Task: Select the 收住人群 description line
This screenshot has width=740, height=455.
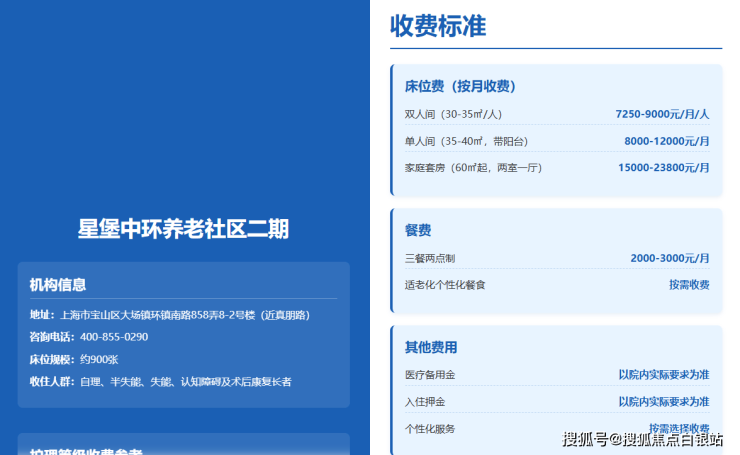Action: 160,382
